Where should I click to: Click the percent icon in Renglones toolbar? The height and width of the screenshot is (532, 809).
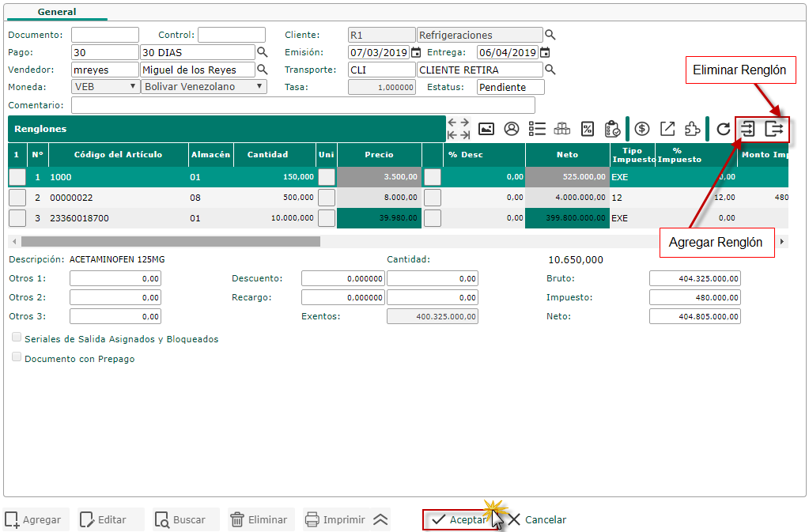tap(587, 129)
